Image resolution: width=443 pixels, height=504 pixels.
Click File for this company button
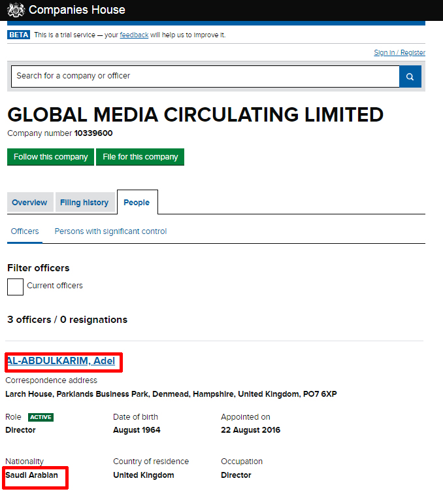click(x=140, y=157)
